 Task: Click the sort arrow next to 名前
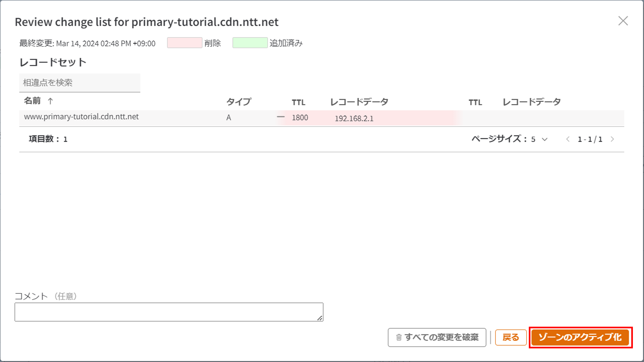50,101
